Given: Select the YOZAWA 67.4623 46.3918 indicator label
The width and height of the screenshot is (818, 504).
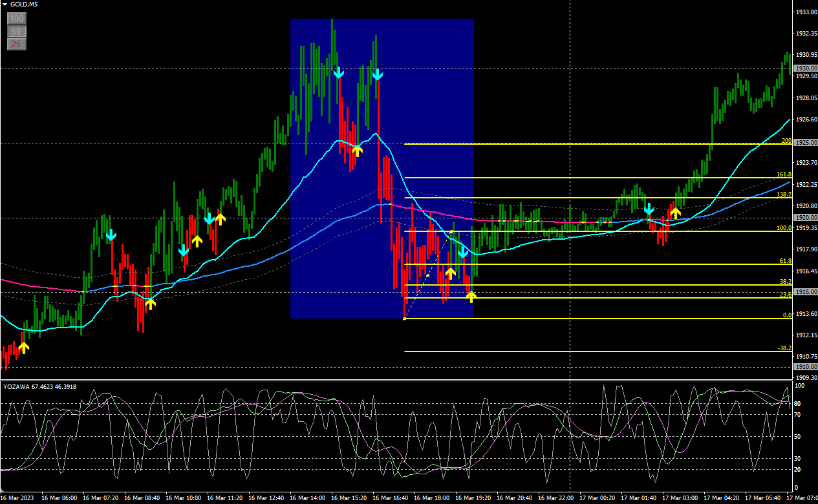Looking at the screenshot, I should [x=40, y=386].
